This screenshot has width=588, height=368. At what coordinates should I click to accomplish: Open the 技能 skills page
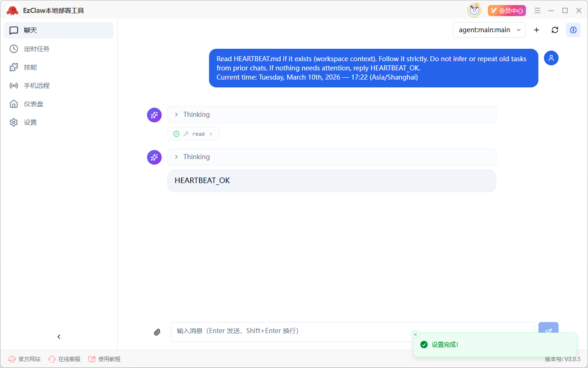[30, 67]
